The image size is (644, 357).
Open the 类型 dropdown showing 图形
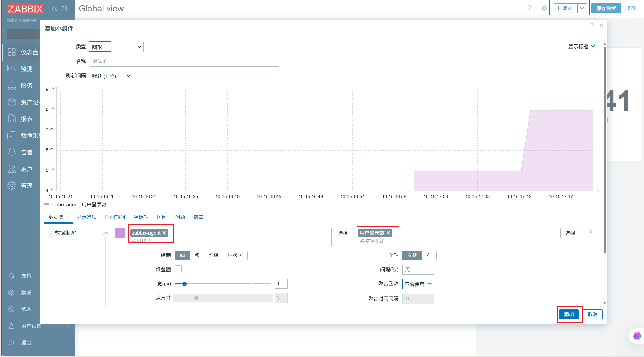coord(116,47)
